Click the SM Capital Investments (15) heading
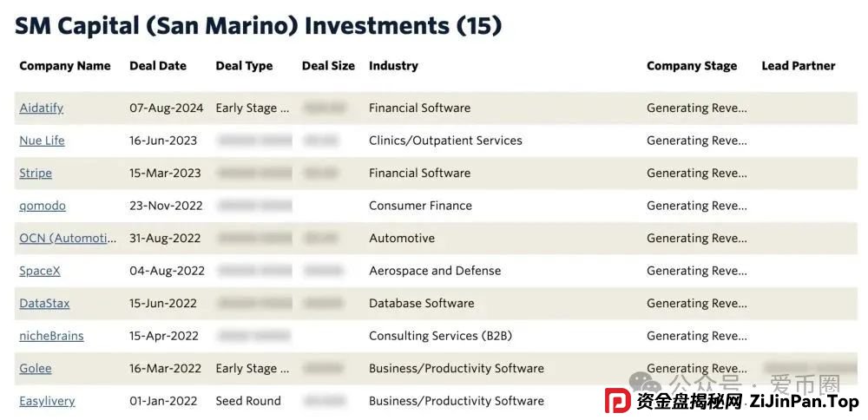Viewport: 868px width, 420px height. [259, 25]
